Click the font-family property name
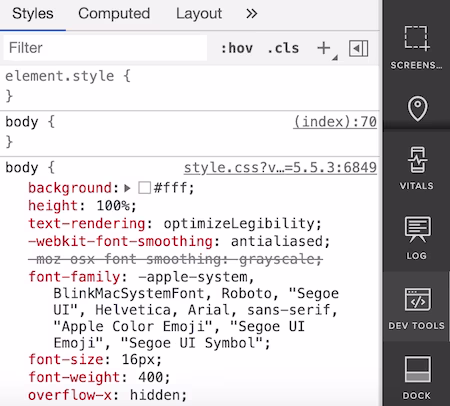450x406 pixels. (74, 277)
